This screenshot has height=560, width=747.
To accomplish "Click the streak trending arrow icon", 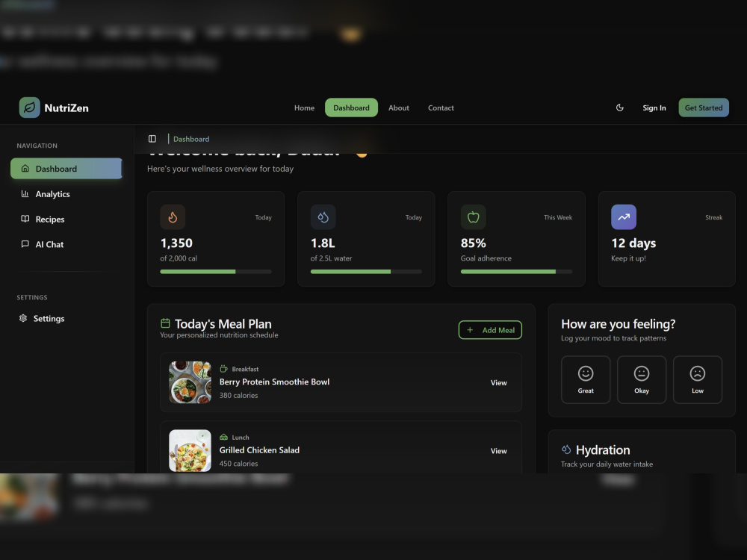I will pyautogui.click(x=624, y=217).
